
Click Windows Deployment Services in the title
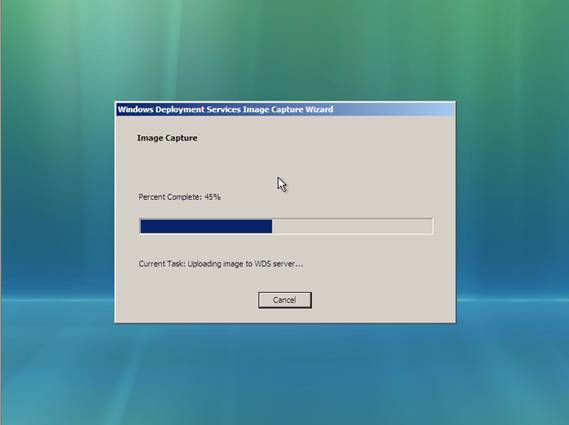pyautogui.click(x=179, y=109)
